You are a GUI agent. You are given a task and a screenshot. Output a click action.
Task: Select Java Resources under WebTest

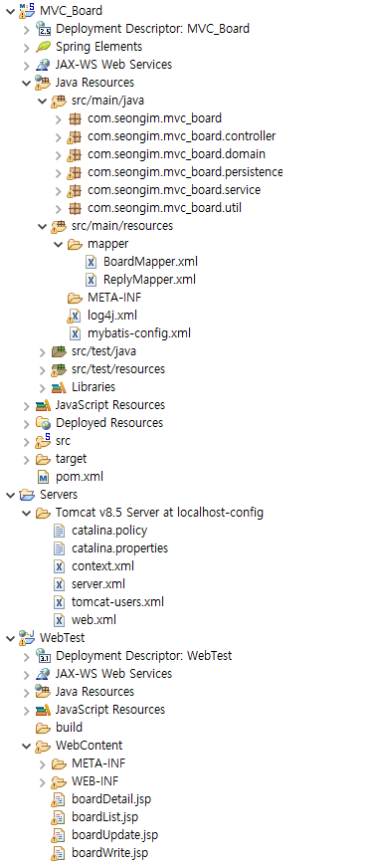point(94,692)
